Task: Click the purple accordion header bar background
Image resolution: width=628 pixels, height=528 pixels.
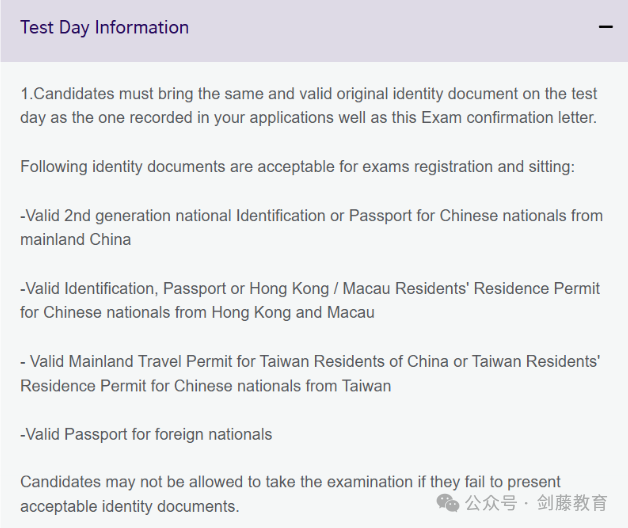Action: tap(314, 31)
